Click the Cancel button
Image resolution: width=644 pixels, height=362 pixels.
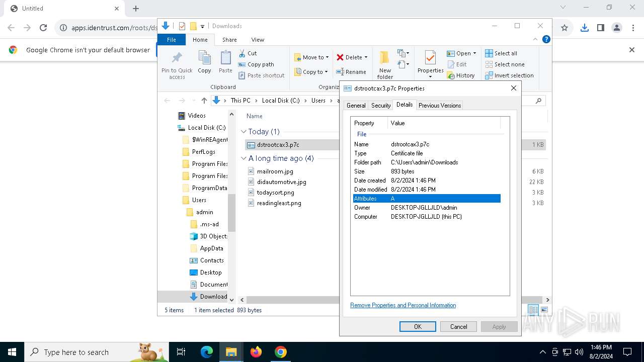pos(458,326)
